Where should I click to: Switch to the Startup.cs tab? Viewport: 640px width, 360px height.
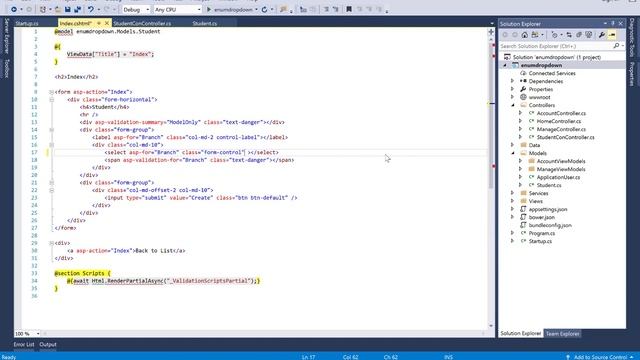click(27, 23)
